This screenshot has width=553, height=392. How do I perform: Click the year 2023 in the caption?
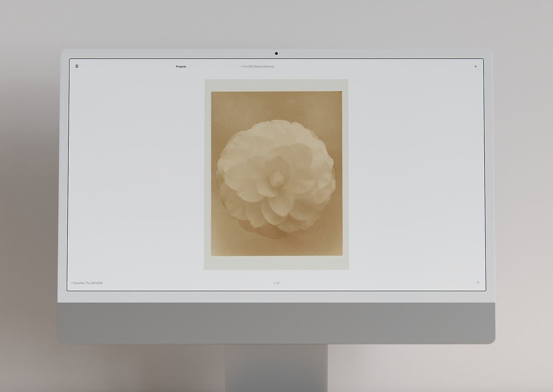click(x=99, y=283)
